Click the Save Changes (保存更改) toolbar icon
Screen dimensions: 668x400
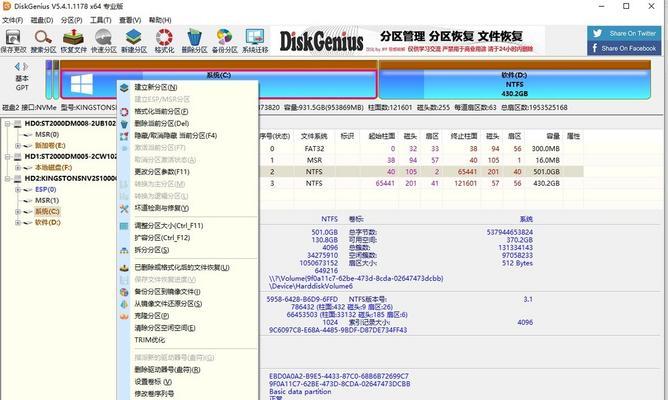click(13, 37)
